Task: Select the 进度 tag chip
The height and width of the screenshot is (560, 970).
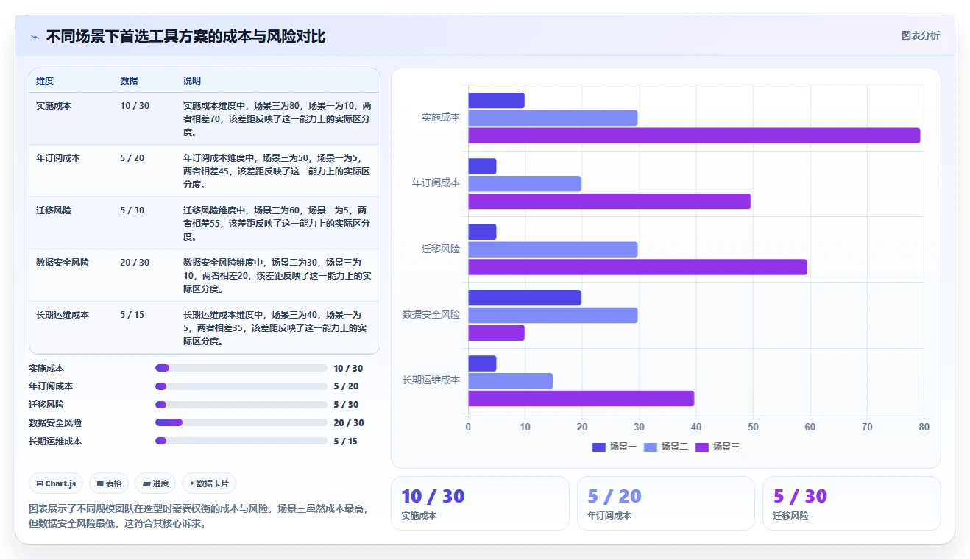Action: click(155, 483)
